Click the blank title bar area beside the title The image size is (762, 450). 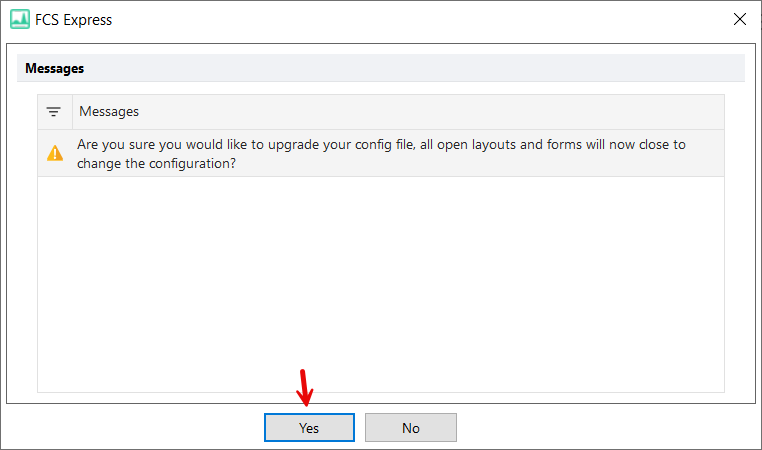(400, 19)
